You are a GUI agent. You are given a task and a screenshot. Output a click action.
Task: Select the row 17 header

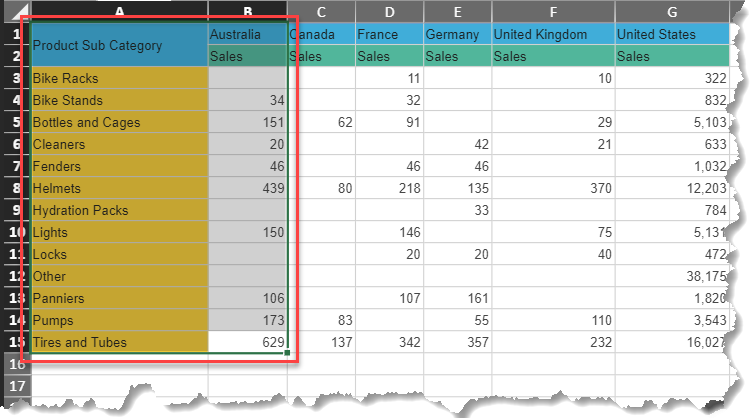17,386
